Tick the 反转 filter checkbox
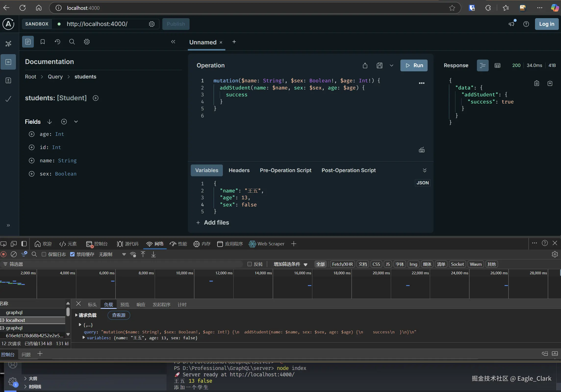Image resolution: width=561 pixels, height=392 pixels. click(x=250, y=264)
